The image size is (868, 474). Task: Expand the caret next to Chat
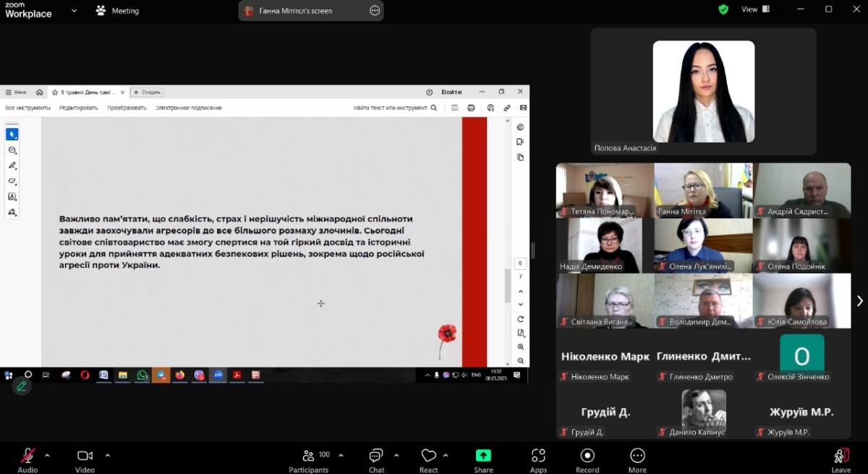(x=396, y=455)
